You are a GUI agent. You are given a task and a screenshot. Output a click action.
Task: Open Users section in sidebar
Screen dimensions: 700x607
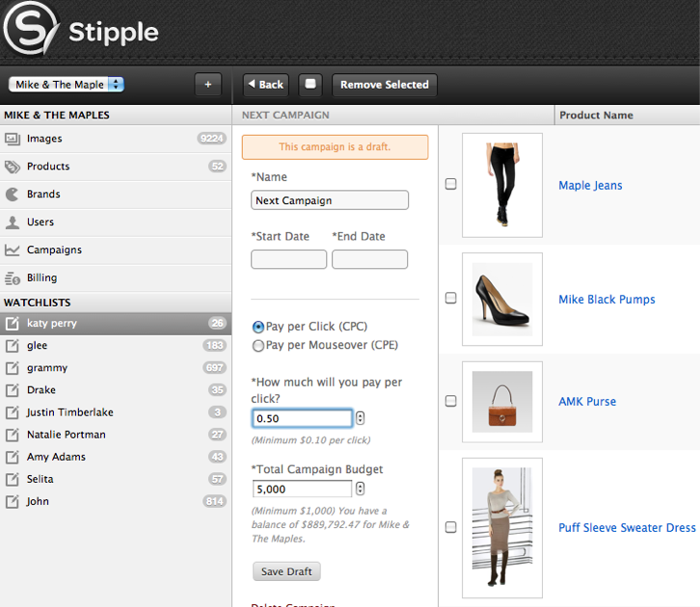(x=116, y=223)
